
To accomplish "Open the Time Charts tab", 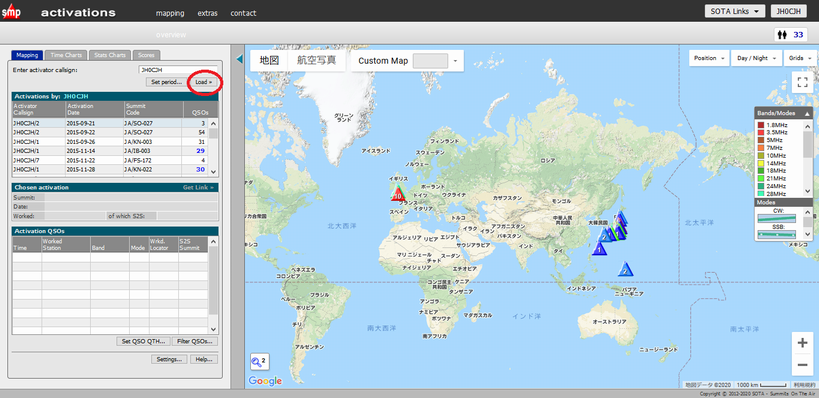I will point(66,55).
